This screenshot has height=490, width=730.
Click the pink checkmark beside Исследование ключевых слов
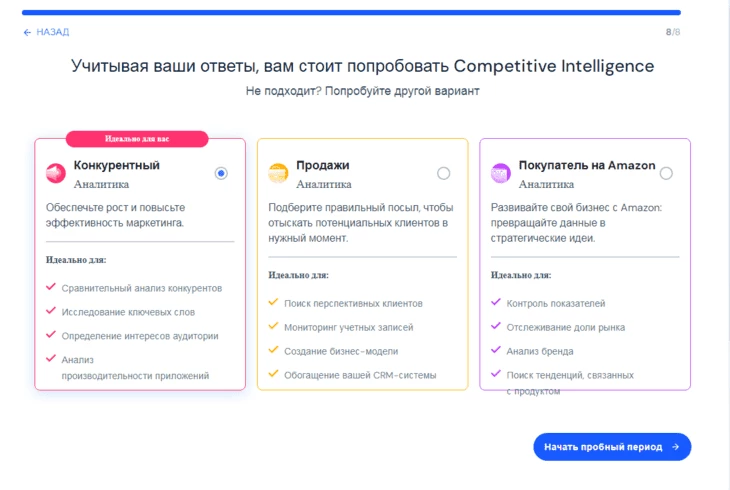click(51, 310)
